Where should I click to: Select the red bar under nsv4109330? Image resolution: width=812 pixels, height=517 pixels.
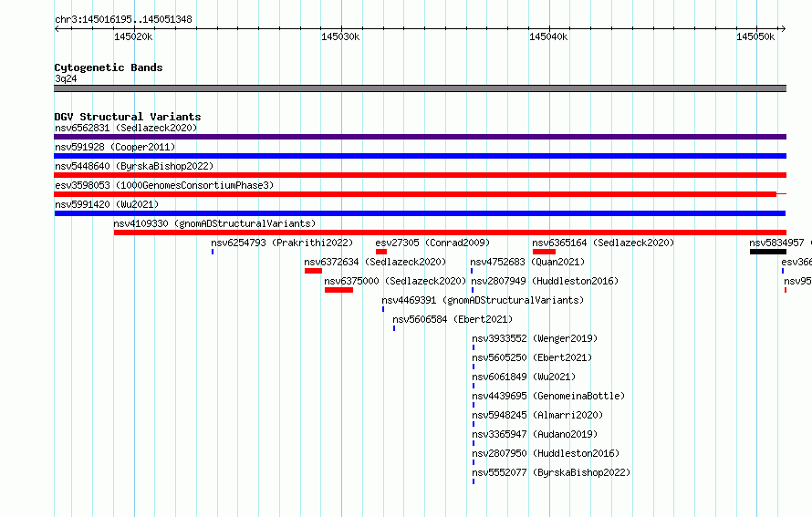450,233
